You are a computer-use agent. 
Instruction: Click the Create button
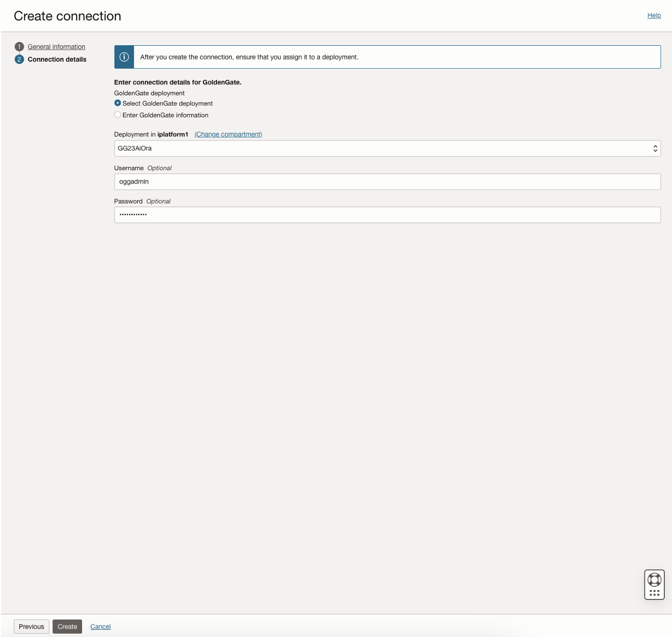click(x=67, y=627)
